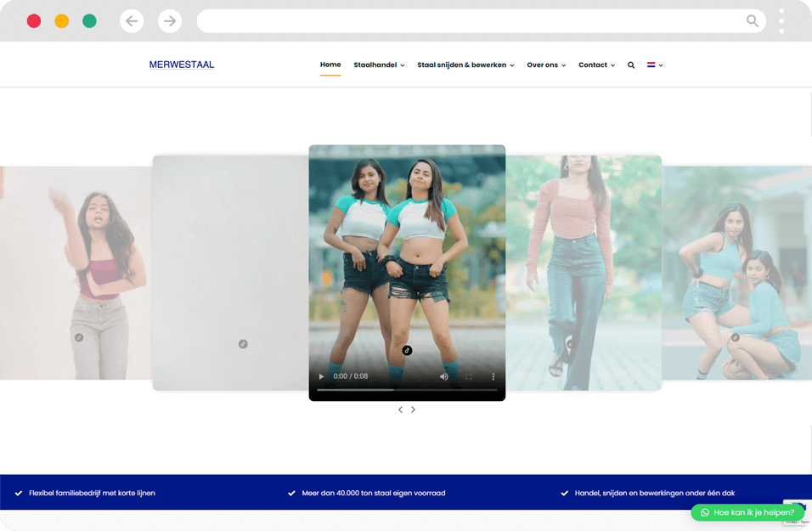
Task: Expand the Staalhandel menu
Action: [x=379, y=65]
